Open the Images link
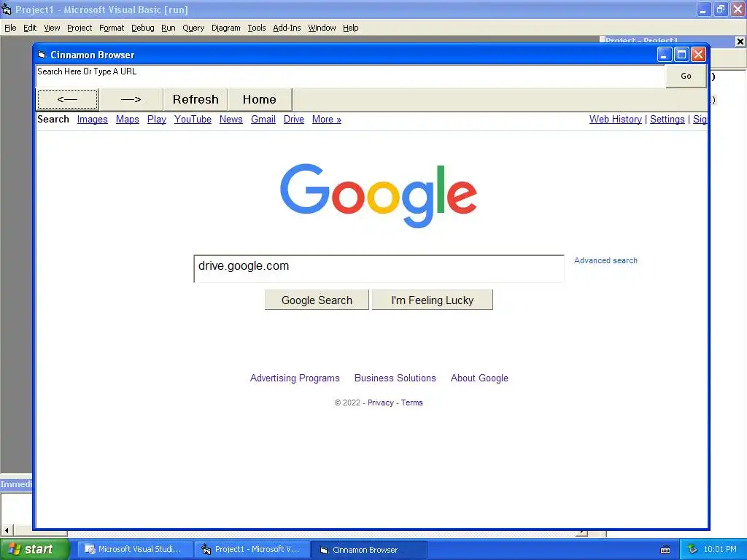The width and height of the screenshot is (747, 560). [x=93, y=120]
